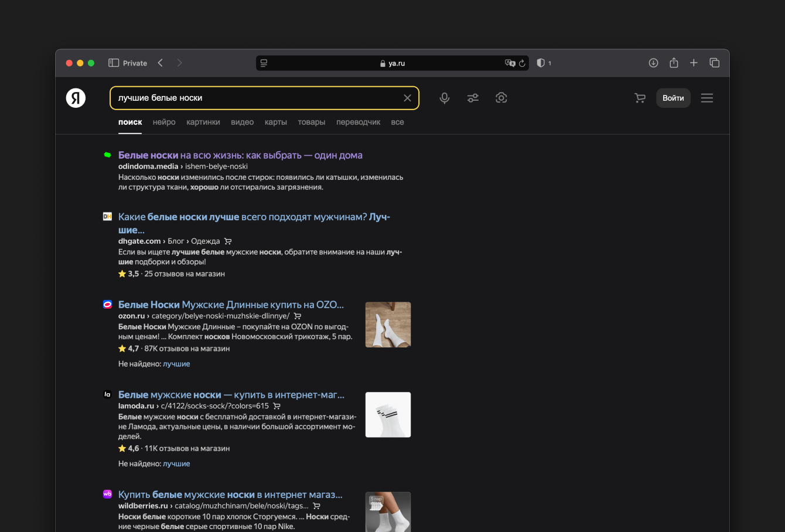
Task: Click the 3,5 rating with 25 отзывов
Action: point(172,274)
